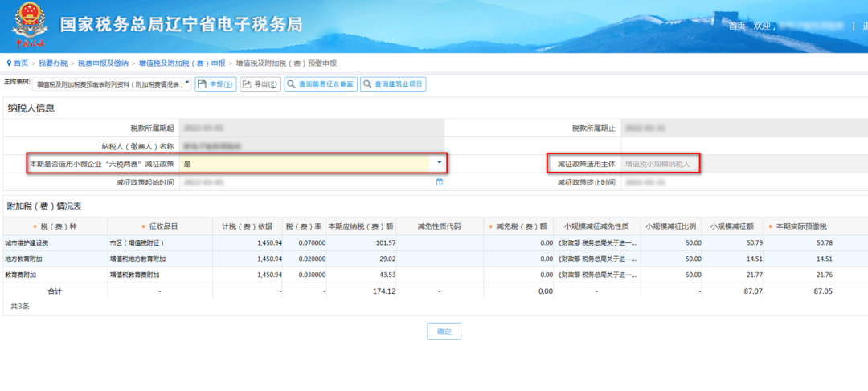The height and width of the screenshot is (391, 868).
Task: Open the 六税两费 减征政策 dropdown arrow
Action: 440,162
